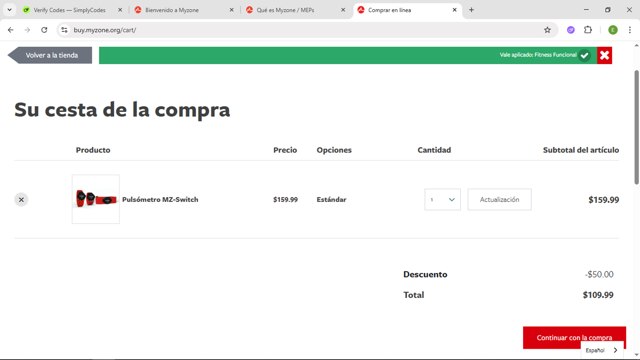Close the Bienvenido a Myzone tab
This screenshot has width=640, height=360.
click(x=231, y=10)
